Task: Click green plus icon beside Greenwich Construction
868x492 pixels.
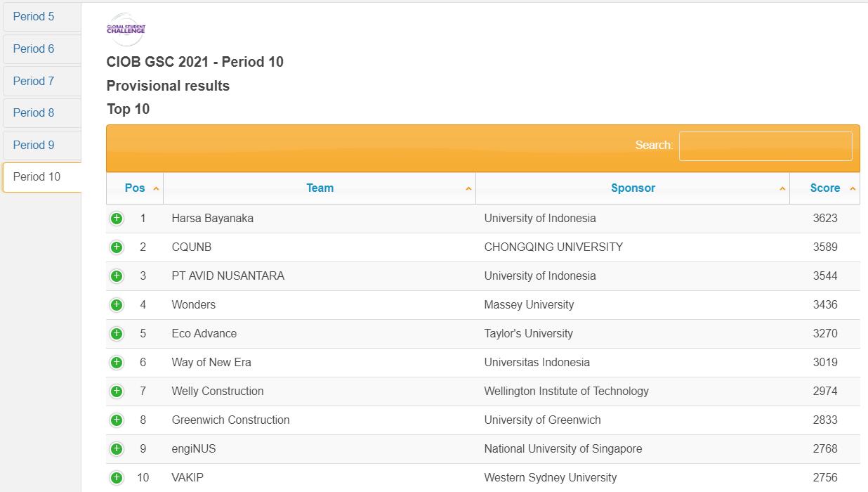Action: (117, 420)
